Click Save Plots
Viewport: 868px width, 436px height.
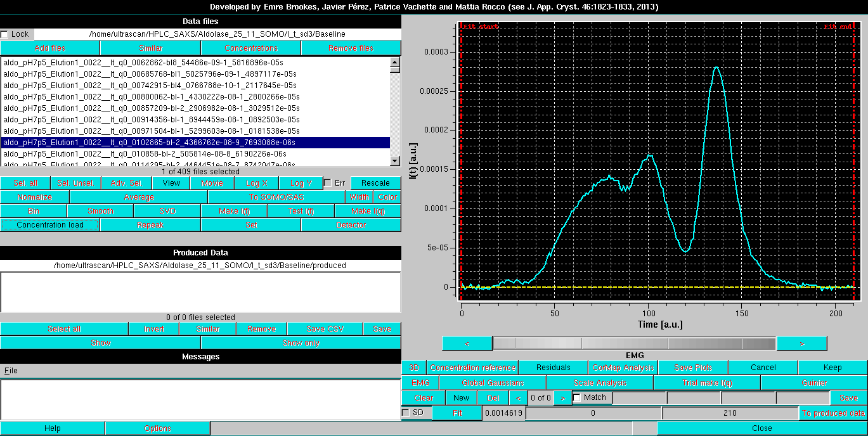pos(694,367)
